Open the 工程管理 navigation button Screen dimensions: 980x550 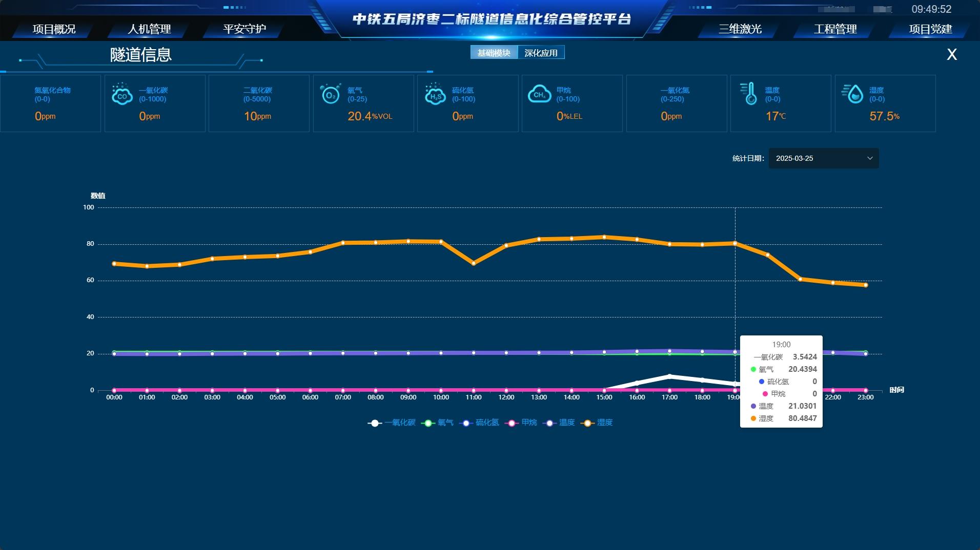coord(835,29)
